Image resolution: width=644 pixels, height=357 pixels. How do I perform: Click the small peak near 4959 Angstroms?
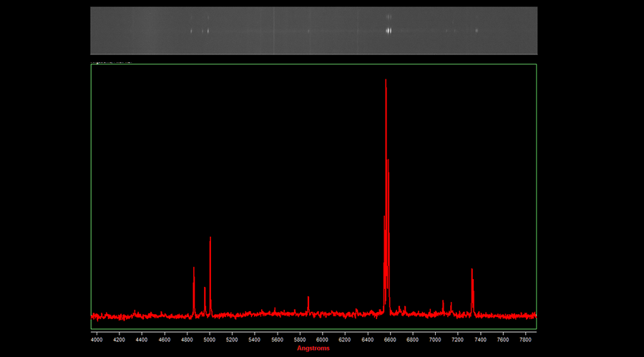[205, 289]
